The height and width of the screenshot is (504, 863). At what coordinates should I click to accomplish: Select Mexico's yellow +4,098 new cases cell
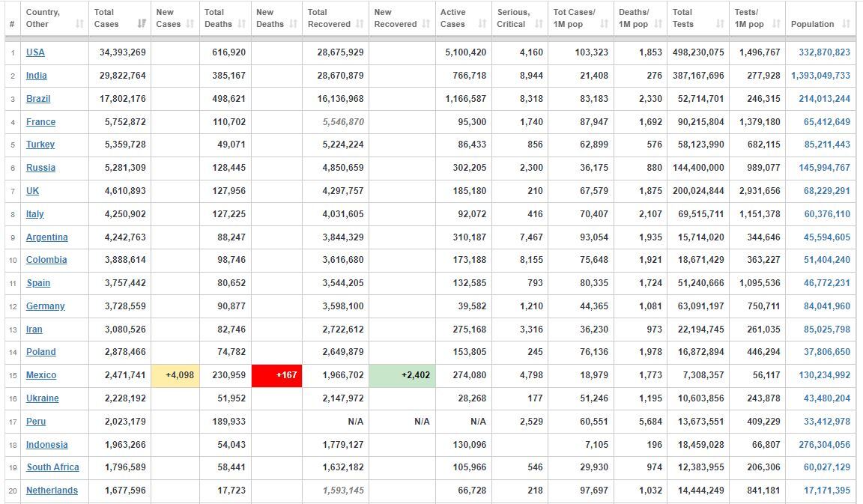[175, 375]
